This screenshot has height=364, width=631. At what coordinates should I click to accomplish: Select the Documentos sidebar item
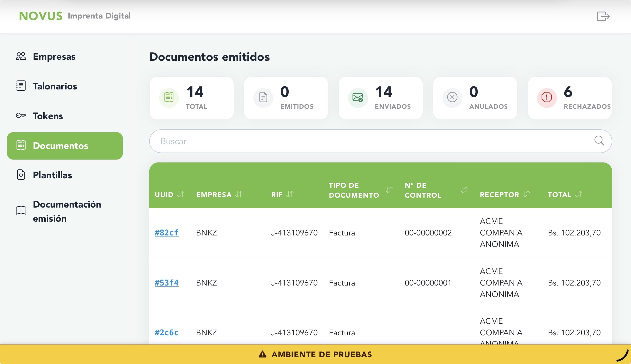click(65, 146)
